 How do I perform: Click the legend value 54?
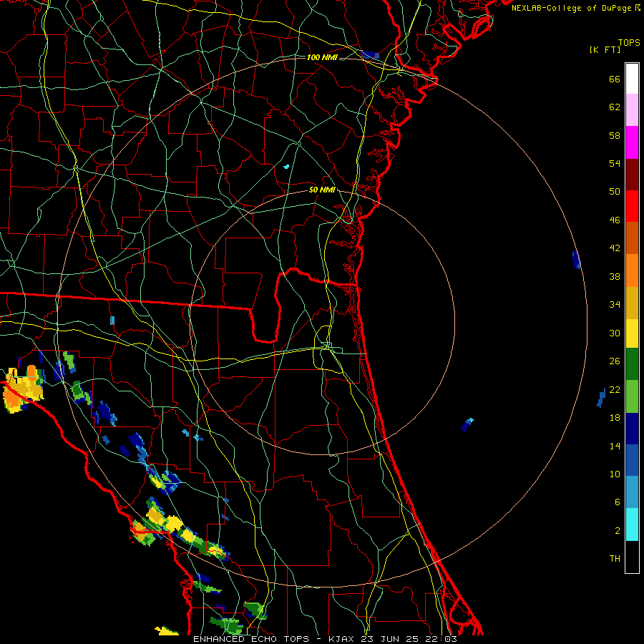(x=615, y=163)
